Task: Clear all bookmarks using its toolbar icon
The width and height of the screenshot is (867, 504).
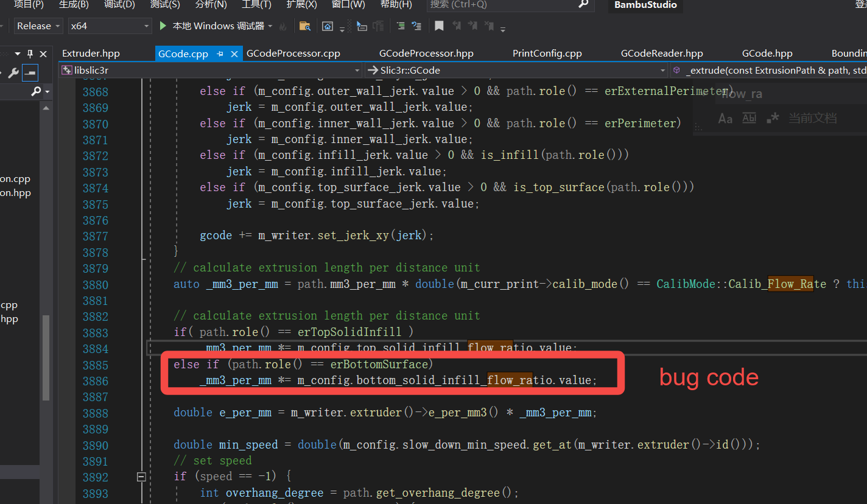Action: pos(490,26)
